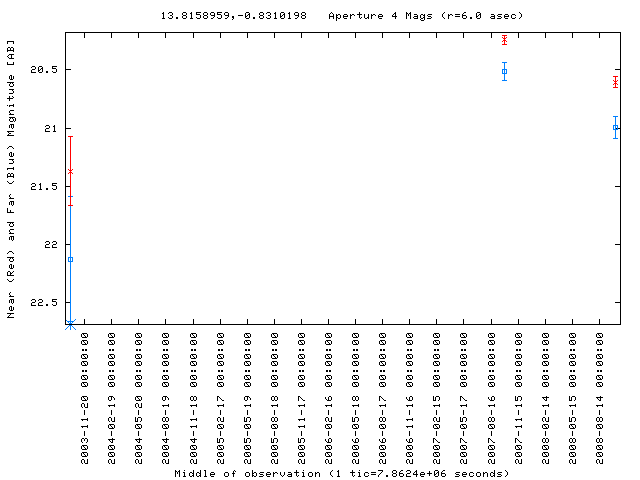Select the 22 y-axis tick label
The image size is (640, 480).
tap(51, 245)
